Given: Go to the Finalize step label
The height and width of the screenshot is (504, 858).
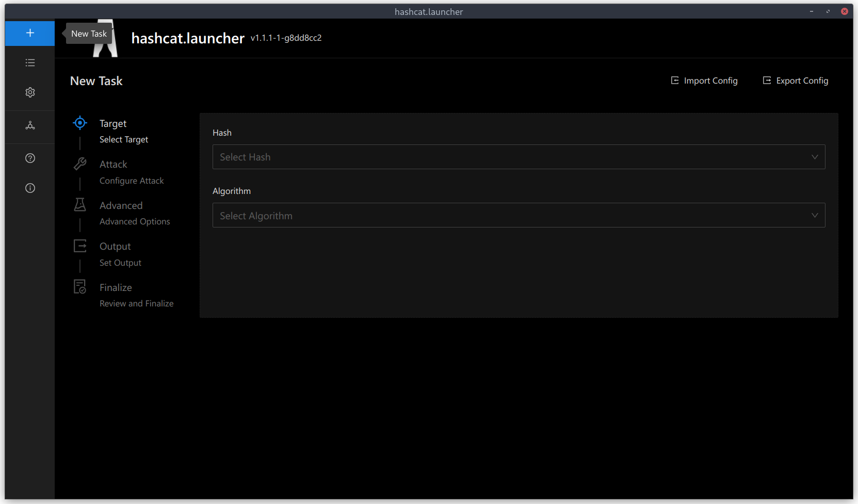Looking at the screenshot, I should [x=116, y=287].
